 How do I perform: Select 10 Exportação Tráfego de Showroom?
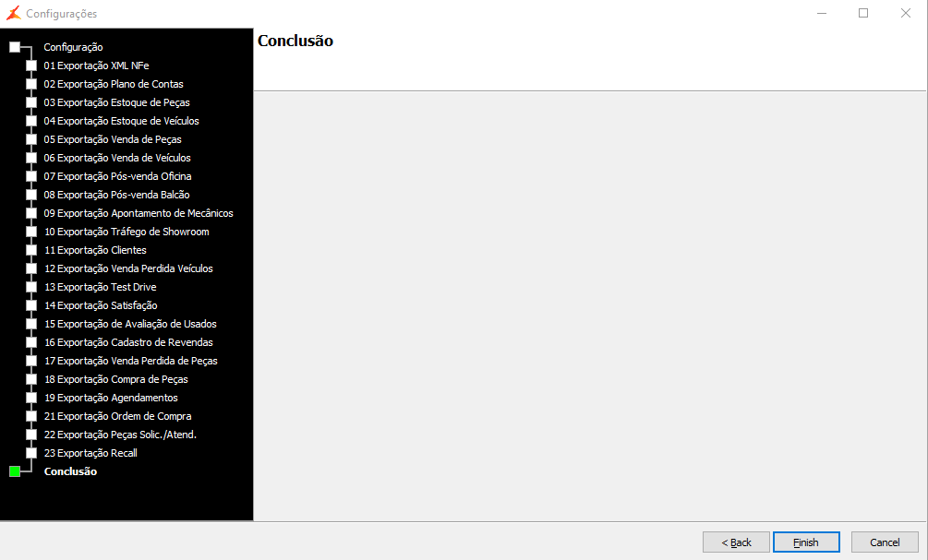[127, 232]
